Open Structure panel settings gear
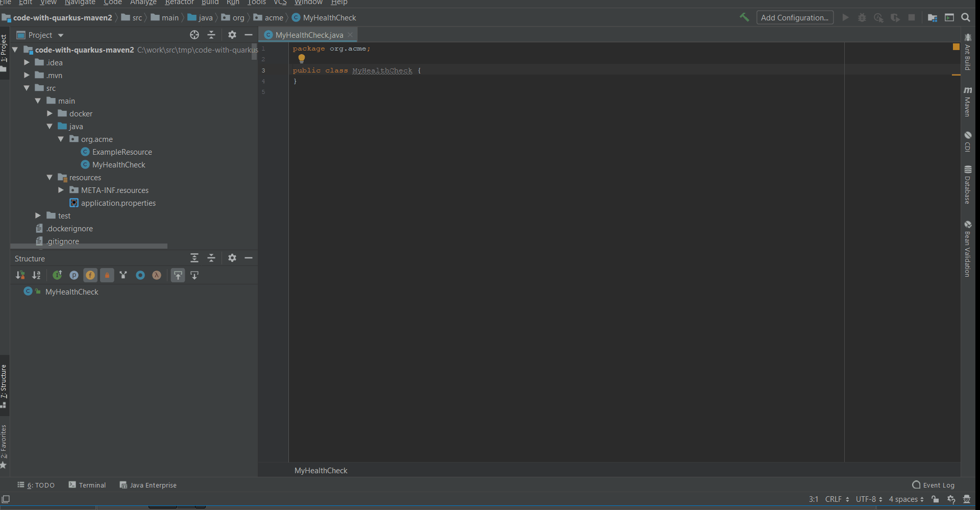Viewport: 980px width, 510px height. (232, 258)
